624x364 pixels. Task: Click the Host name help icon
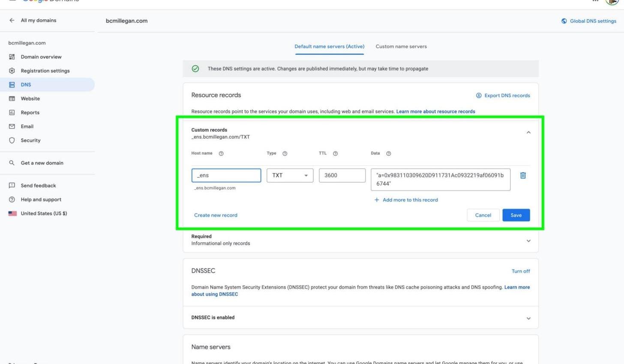[221, 153]
